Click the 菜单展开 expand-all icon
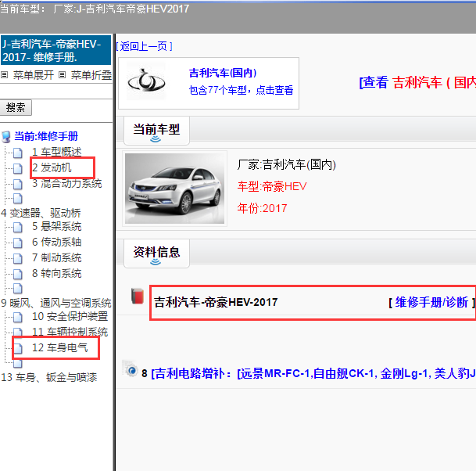The image size is (476, 471). [x=4, y=75]
